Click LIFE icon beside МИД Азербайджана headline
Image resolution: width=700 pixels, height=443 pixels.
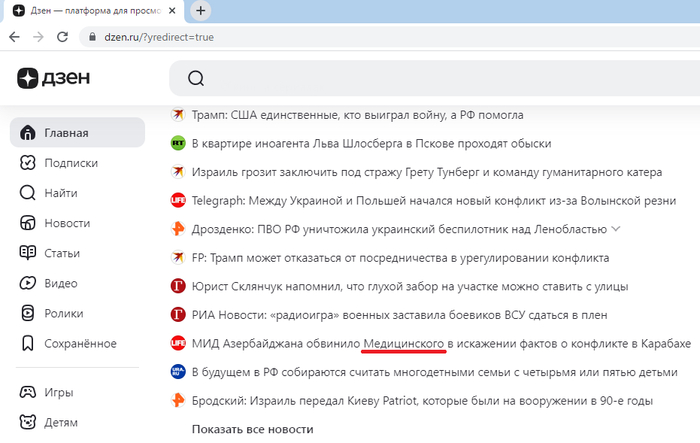pyautogui.click(x=178, y=343)
